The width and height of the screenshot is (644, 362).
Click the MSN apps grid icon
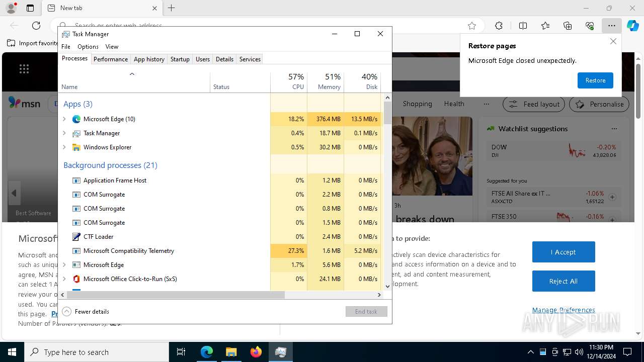pyautogui.click(x=24, y=69)
